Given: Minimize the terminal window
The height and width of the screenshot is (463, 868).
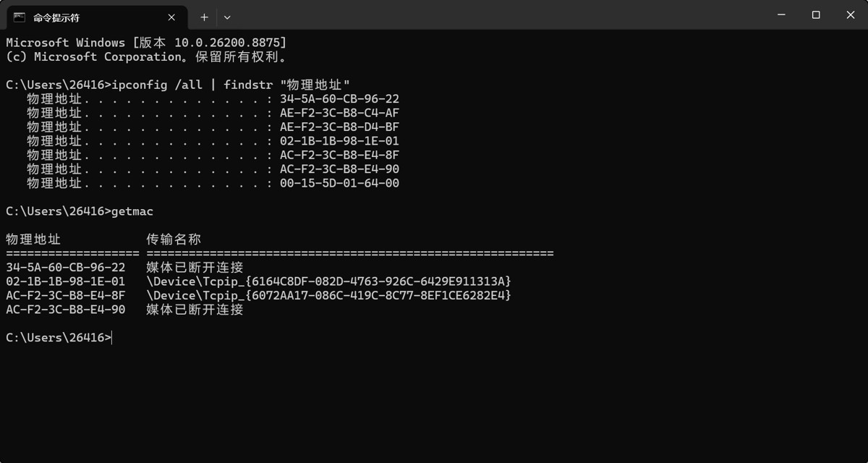Looking at the screenshot, I should 781,14.
